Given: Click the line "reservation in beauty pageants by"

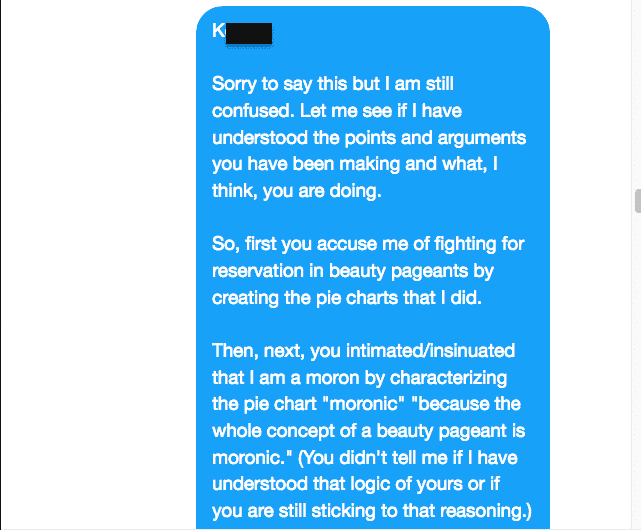Looking at the screenshot, I should pyautogui.click(x=353, y=271).
